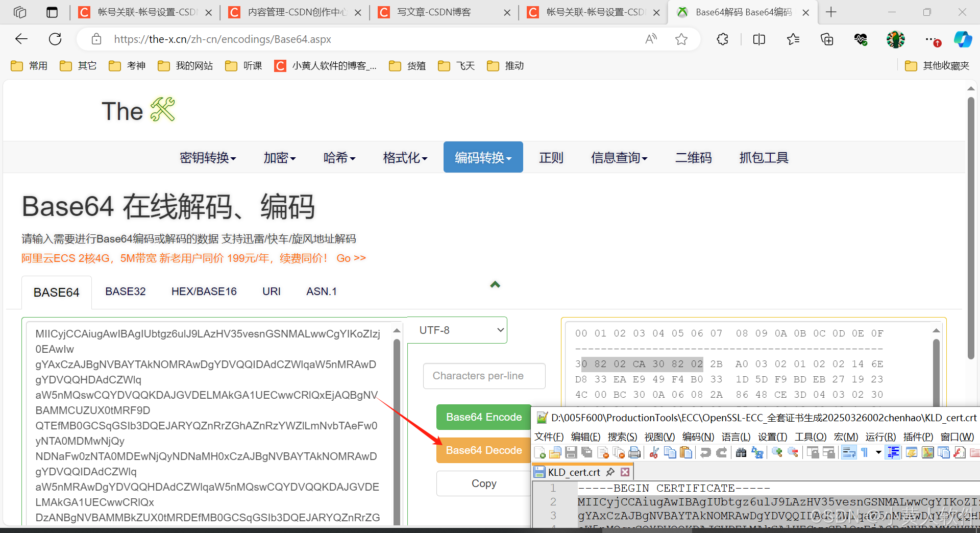
Task: Click Base64 Encode button
Action: pos(484,417)
